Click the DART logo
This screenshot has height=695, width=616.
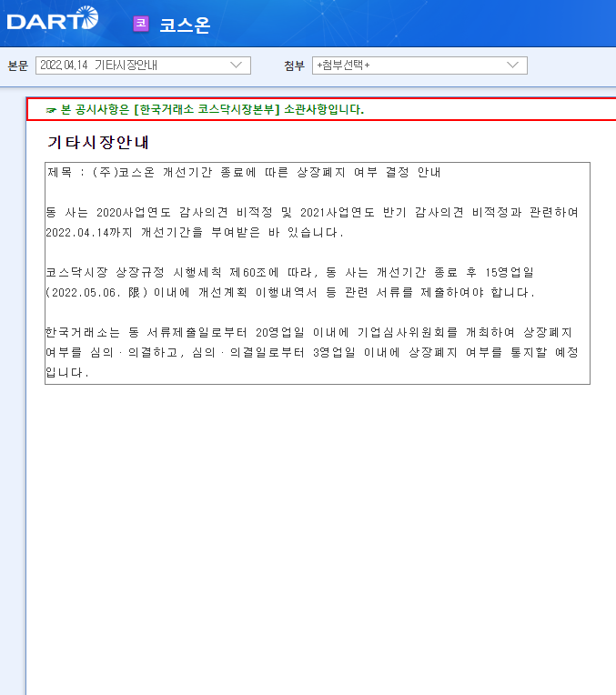pyautogui.click(x=53, y=18)
